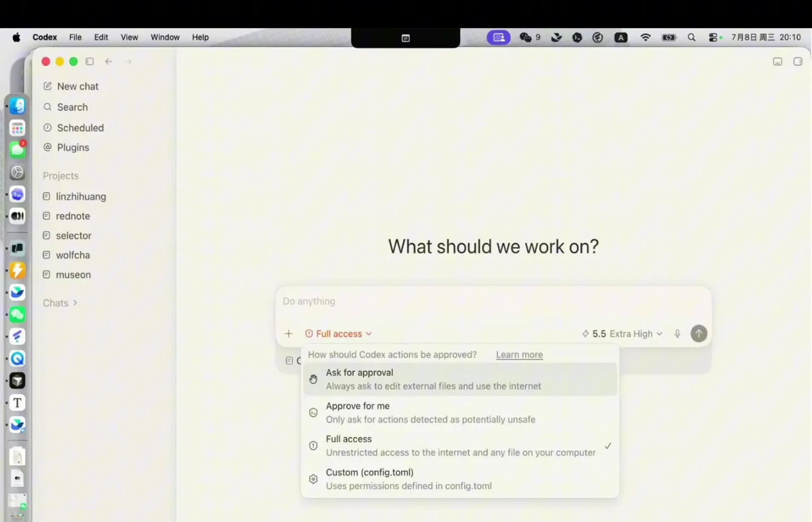Open the Edit menu
812x522 pixels.
point(101,38)
